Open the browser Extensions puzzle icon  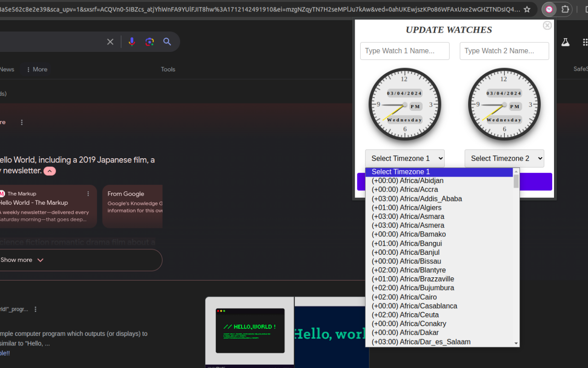565,9
